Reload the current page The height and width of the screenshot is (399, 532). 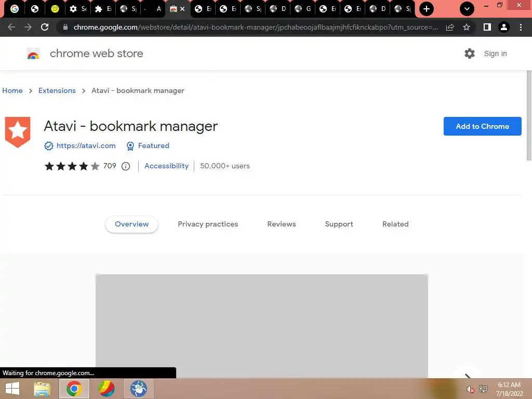tap(45, 27)
